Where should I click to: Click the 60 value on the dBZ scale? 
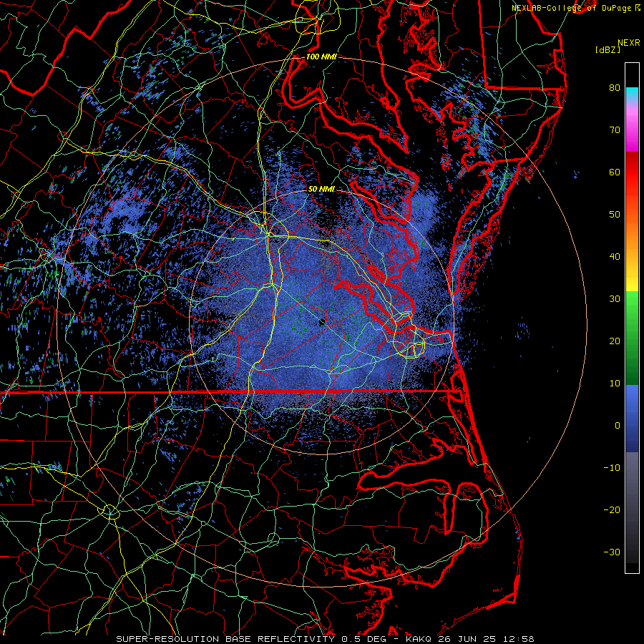click(615, 172)
